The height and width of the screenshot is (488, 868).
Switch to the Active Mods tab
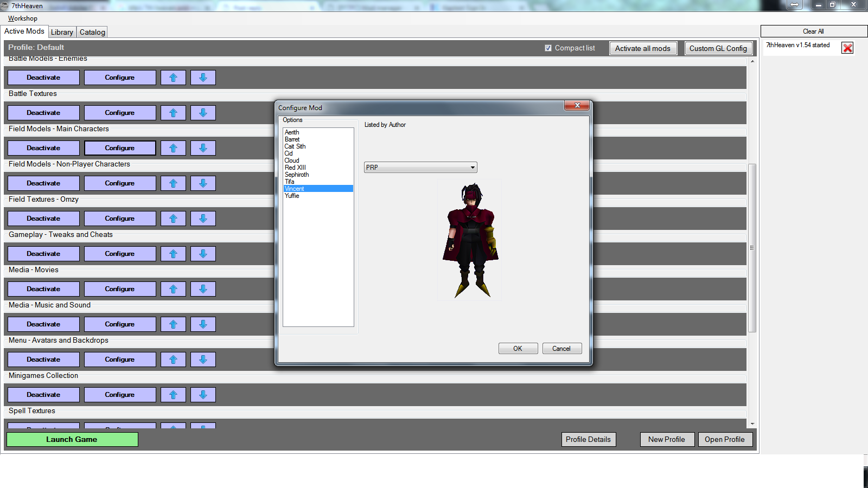point(24,31)
